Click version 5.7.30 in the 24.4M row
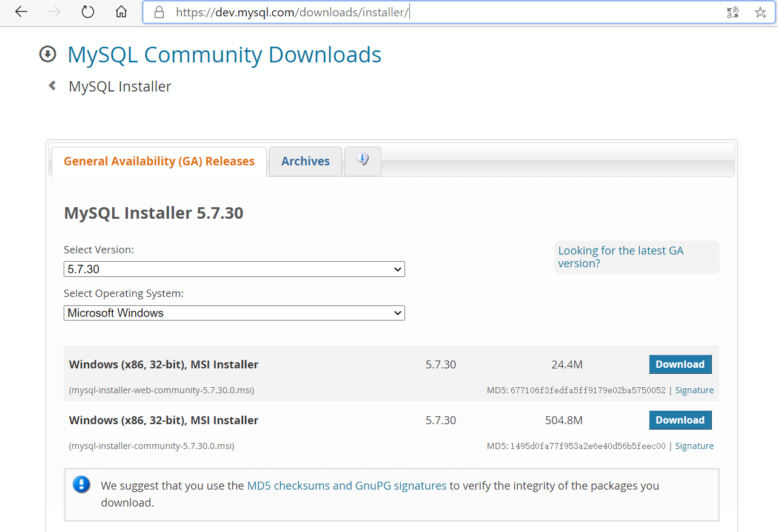 click(x=441, y=365)
